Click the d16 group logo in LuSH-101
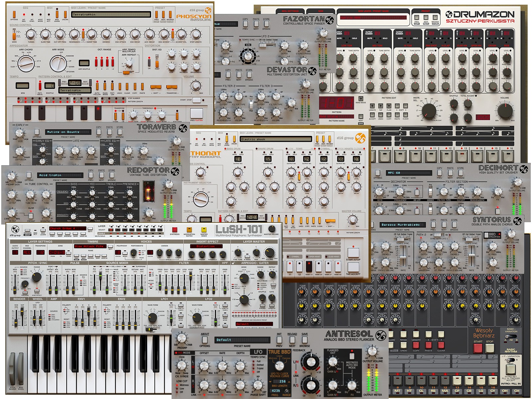This screenshot has height=399, width=532. pos(15,229)
